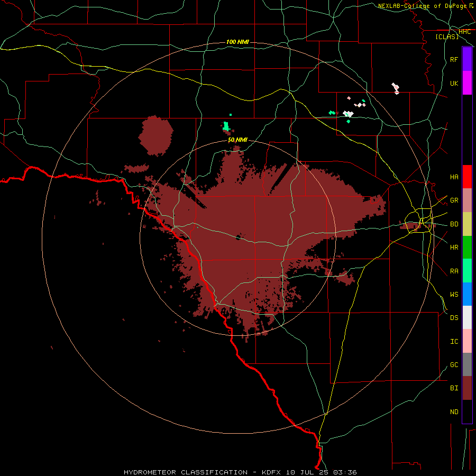Click the 100 NMI range ring label

pos(237,42)
